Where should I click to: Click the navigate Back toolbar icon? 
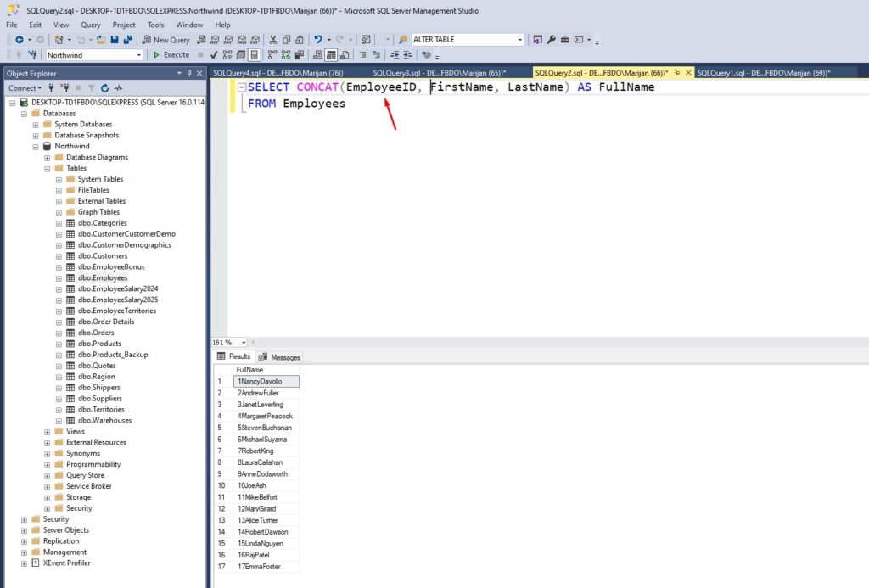(20, 40)
